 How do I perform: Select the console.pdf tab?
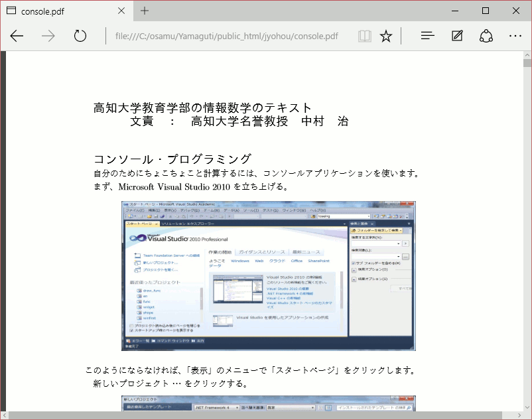click(x=66, y=11)
